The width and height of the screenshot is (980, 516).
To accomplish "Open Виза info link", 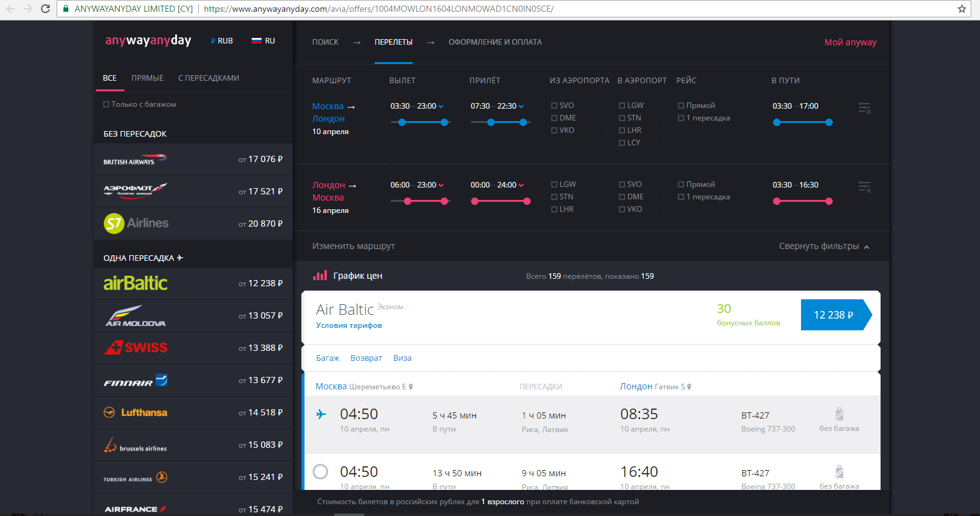I will click(403, 358).
